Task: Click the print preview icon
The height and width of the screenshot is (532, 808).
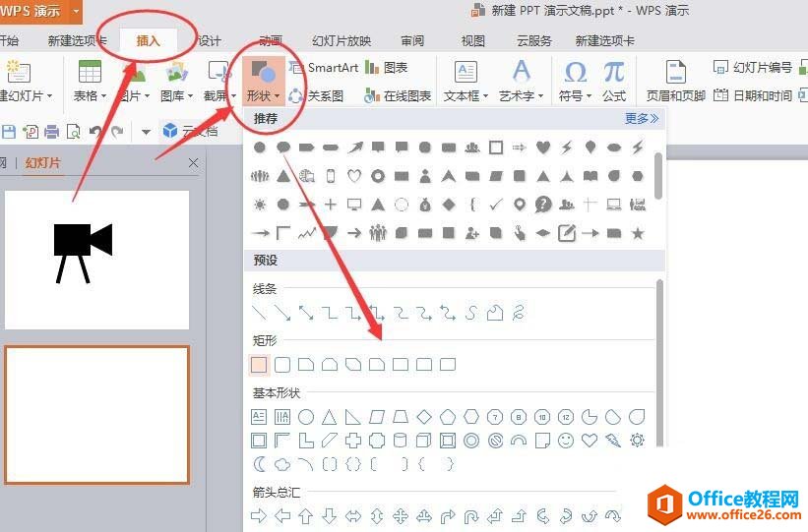Action: pos(74,133)
